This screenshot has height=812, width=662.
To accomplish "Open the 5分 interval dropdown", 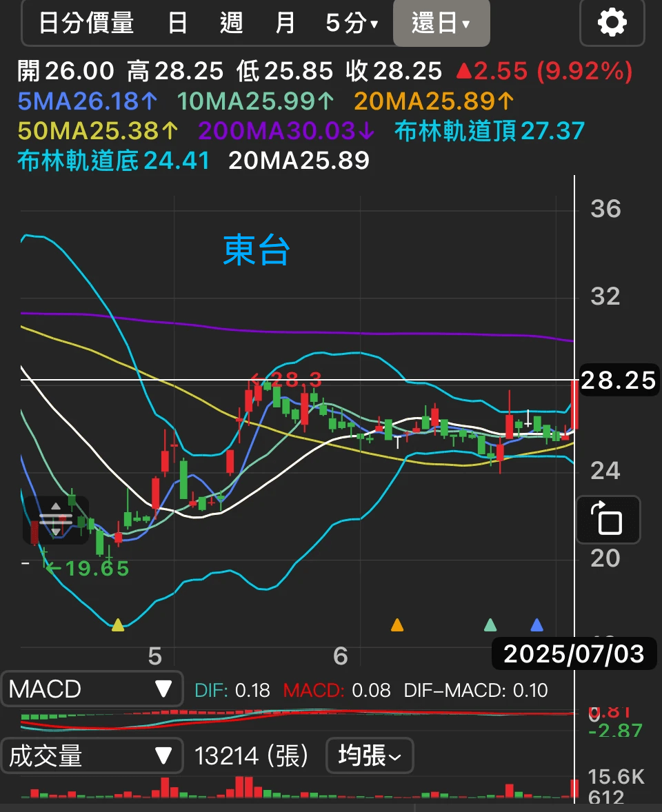I will (x=352, y=23).
